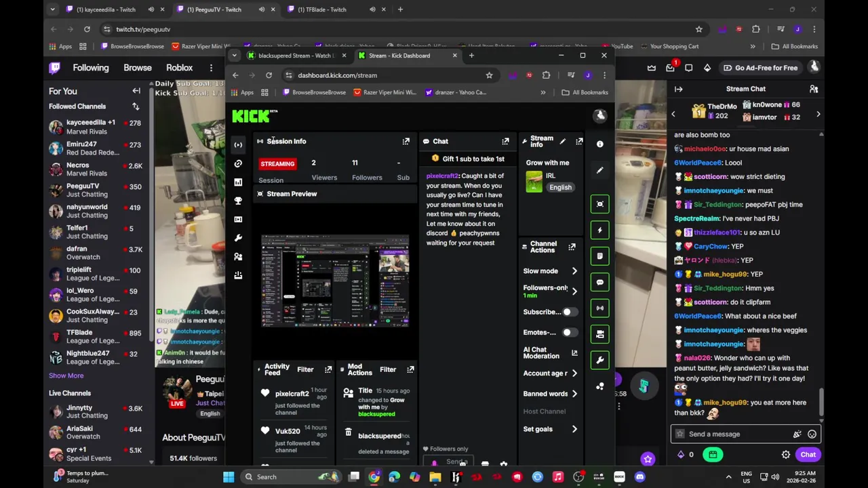Open TFBlade channel in followed list
This screenshot has width=868, height=488.
click(x=96, y=336)
